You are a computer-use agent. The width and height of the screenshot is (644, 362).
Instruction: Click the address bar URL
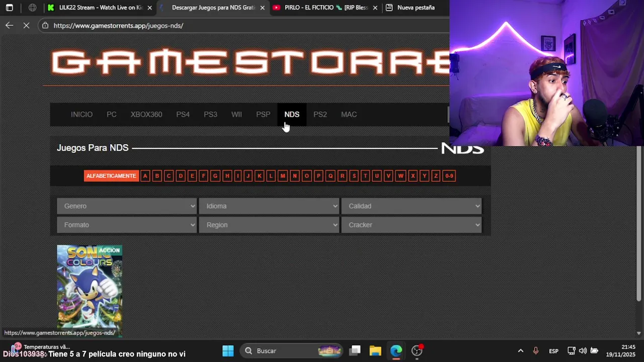click(x=118, y=25)
